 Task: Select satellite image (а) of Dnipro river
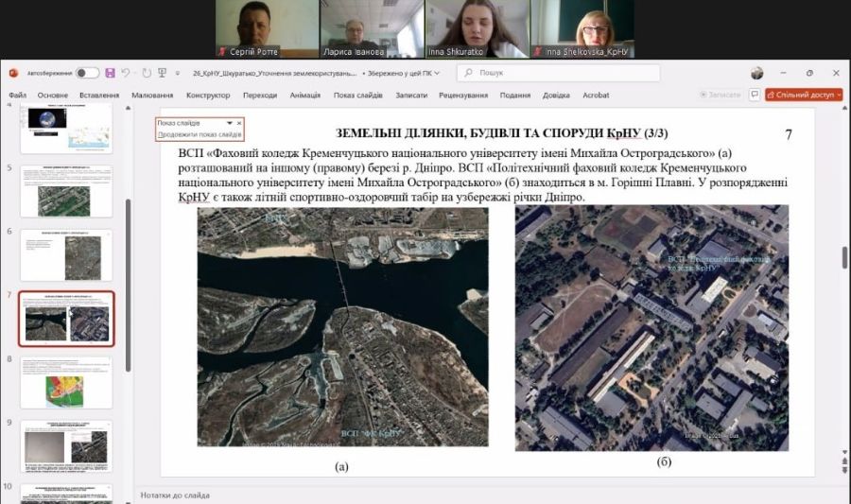pyautogui.click(x=342, y=326)
